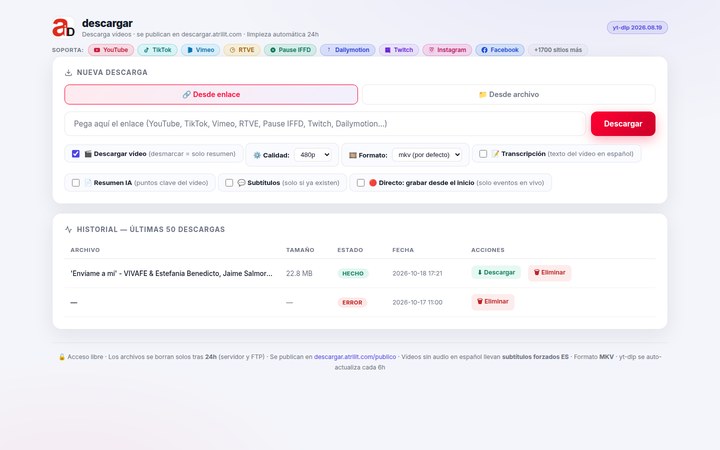This screenshot has height=450, width=720.
Task: Enable the Subtítulos checkbox
Action: coord(229,183)
